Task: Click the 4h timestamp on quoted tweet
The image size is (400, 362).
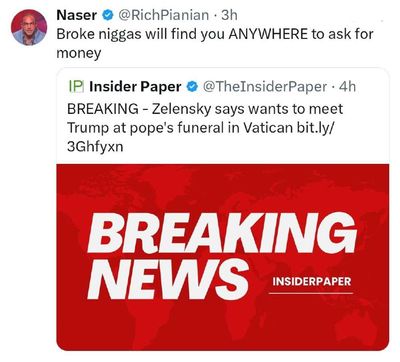Action: point(347,87)
